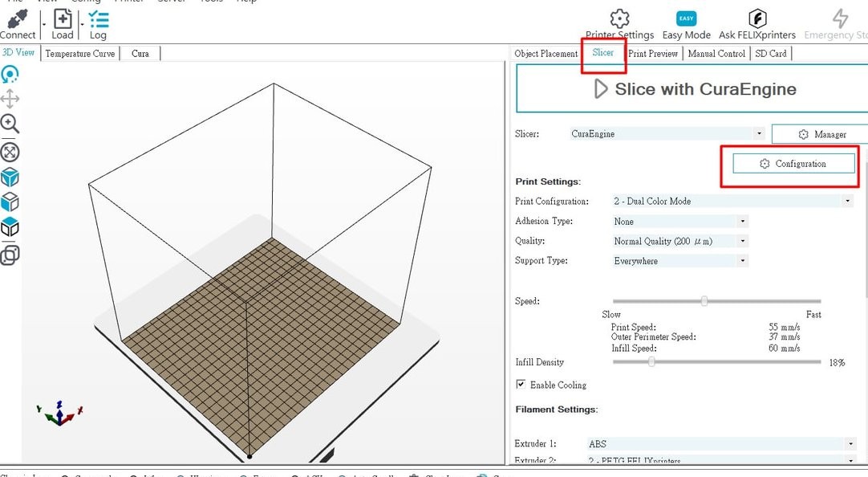Open the slicer Configuration button
The image size is (868, 477).
click(793, 164)
